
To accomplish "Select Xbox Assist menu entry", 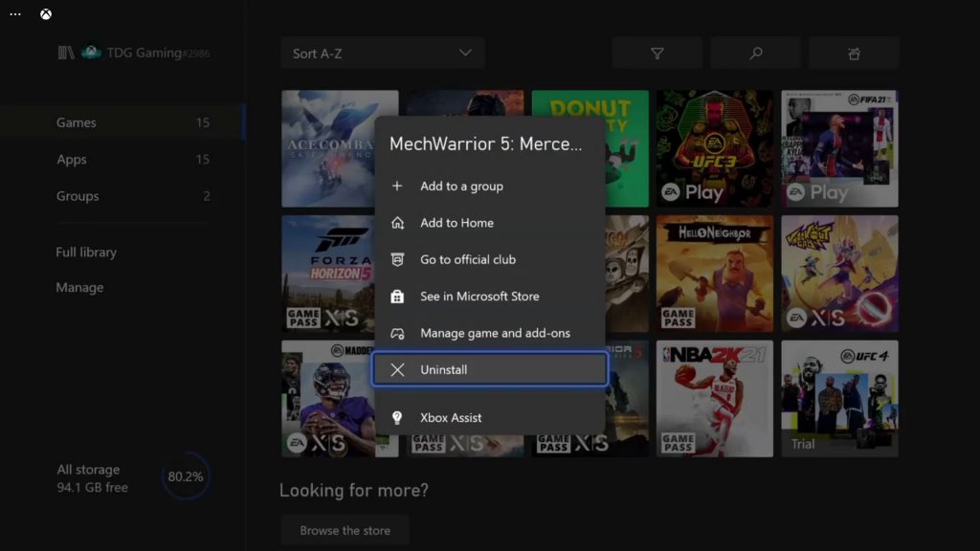I will (x=489, y=417).
